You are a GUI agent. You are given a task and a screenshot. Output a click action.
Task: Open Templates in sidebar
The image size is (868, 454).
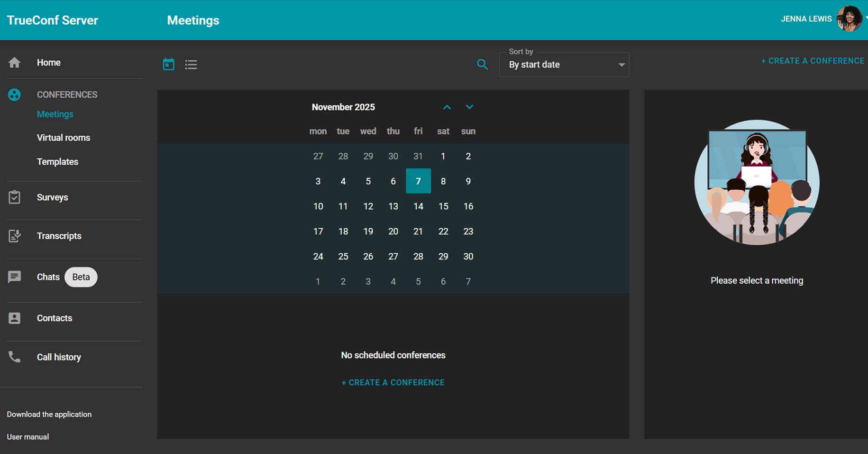tap(57, 162)
